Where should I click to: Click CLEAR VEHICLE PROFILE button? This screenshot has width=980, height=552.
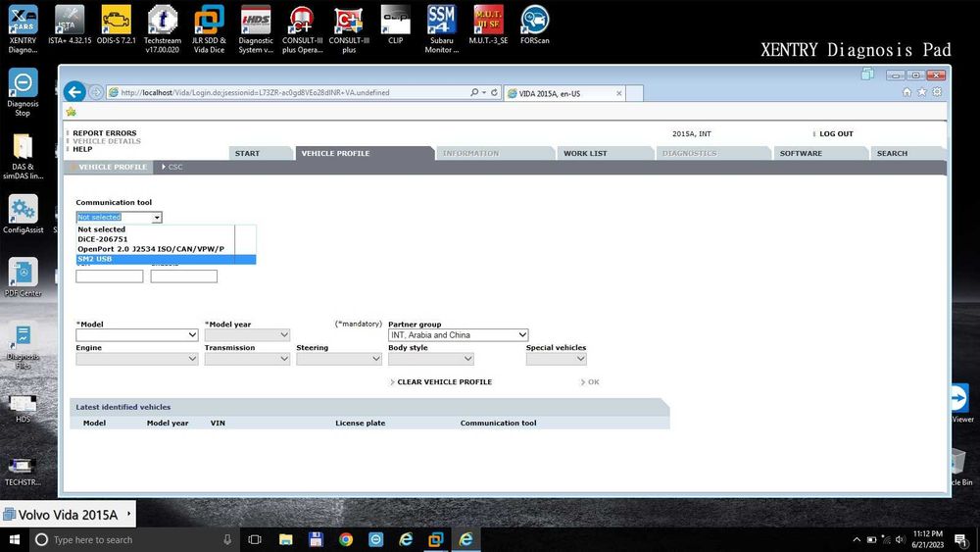[x=444, y=382]
